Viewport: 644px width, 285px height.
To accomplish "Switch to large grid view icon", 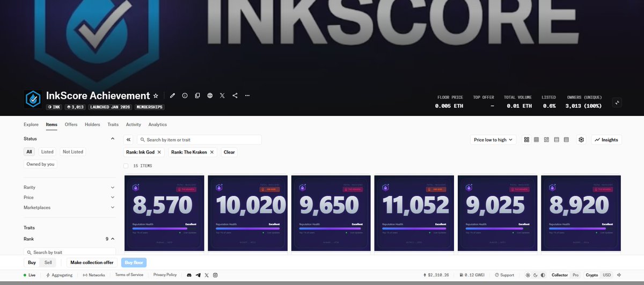I will [x=526, y=140].
